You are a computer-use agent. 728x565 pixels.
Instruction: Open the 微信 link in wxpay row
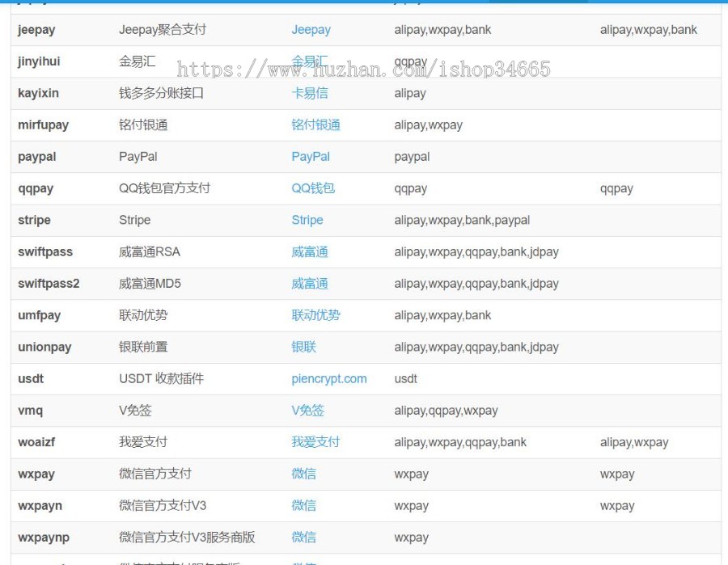click(303, 474)
